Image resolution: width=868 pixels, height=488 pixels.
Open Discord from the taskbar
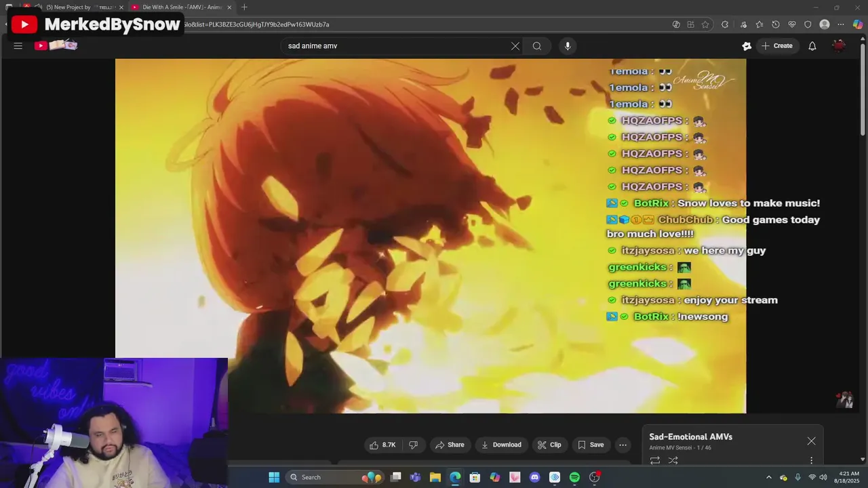534,477
